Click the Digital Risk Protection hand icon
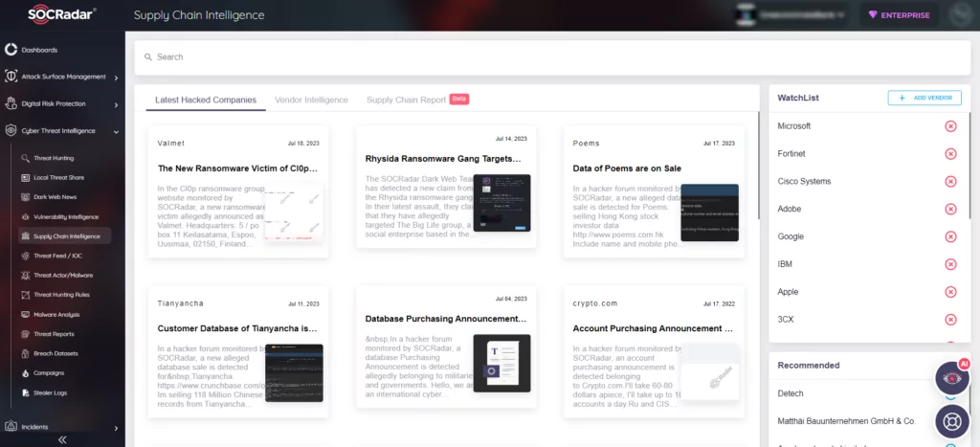 [11, 103]
